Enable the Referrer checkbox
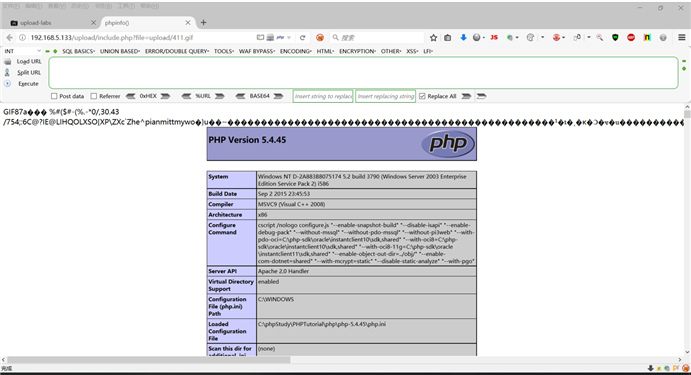691x375 pixels. 94,96
